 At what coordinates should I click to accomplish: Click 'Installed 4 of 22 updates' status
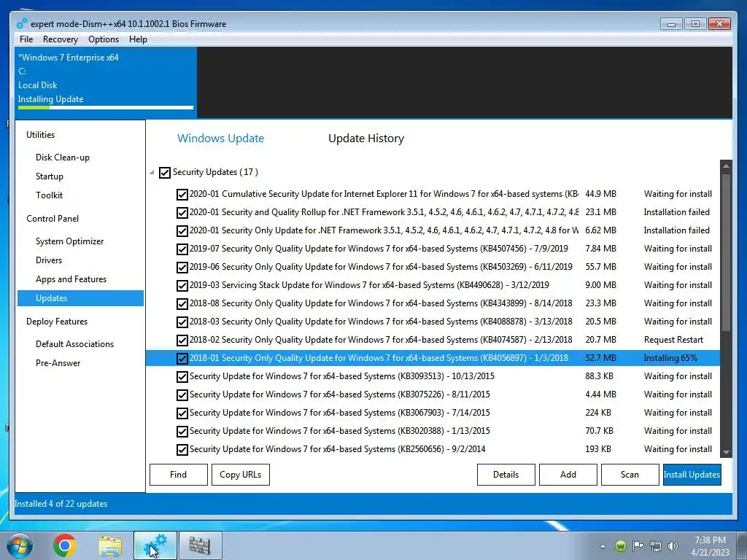[x=61, y=504]
